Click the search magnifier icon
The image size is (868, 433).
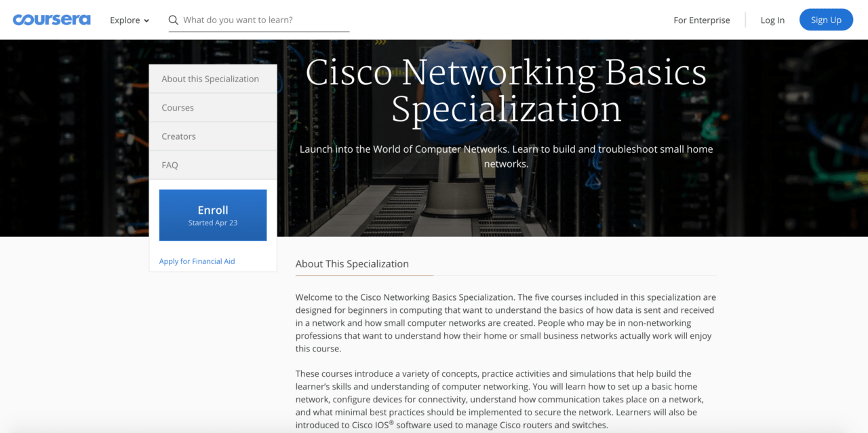[174, 20]
